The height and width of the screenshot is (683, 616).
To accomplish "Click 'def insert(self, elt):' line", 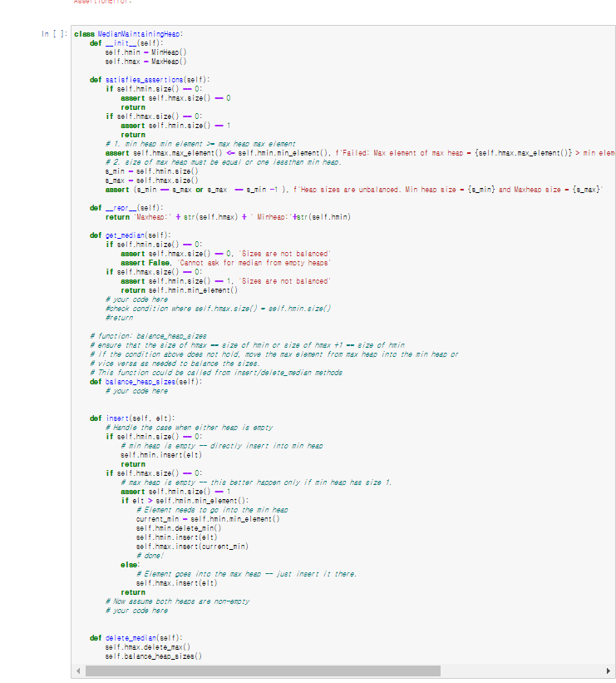I will (x=132, y=418).
